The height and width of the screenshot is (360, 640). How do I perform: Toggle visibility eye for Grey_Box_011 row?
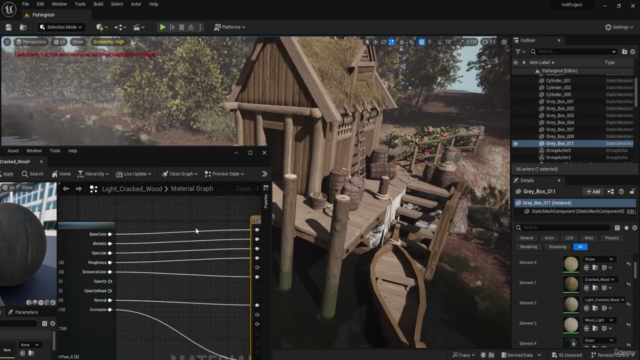pyautogui.click(x=516, y=144)
